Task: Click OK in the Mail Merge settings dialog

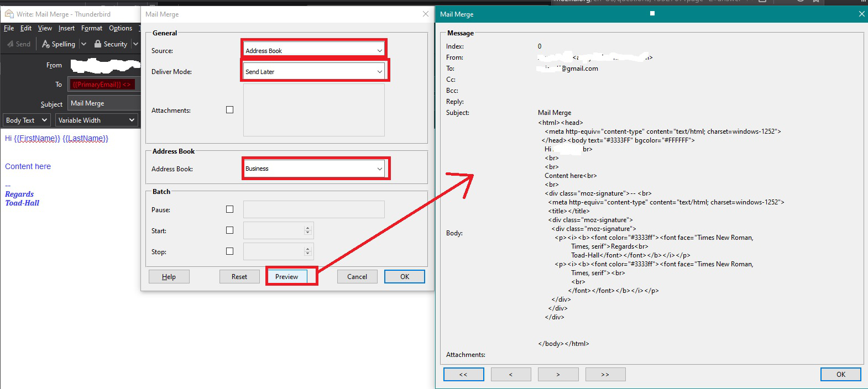Action: pos(405,277)
